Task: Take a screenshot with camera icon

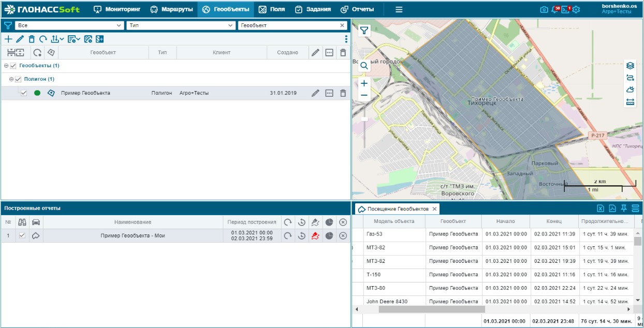Action: (x=544, y=9)
